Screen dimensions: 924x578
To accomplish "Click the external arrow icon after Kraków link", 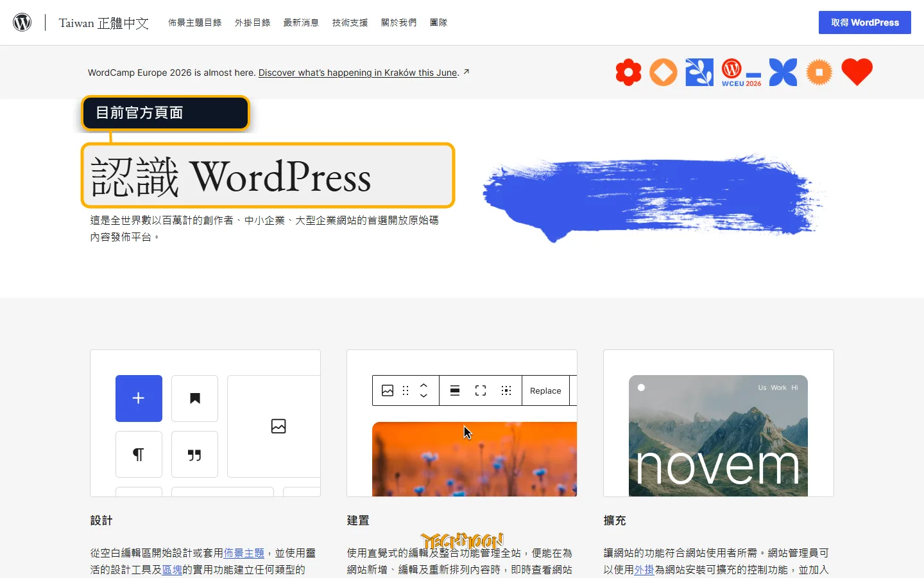I will point(466,72).
